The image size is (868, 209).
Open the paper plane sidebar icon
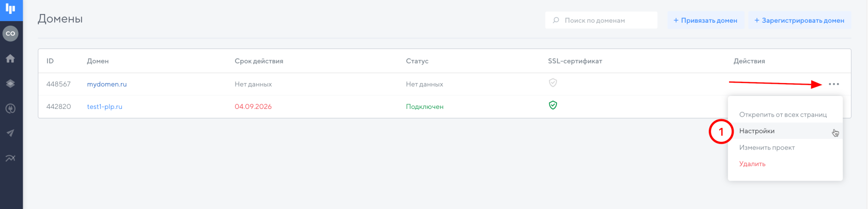pos(10,133)
